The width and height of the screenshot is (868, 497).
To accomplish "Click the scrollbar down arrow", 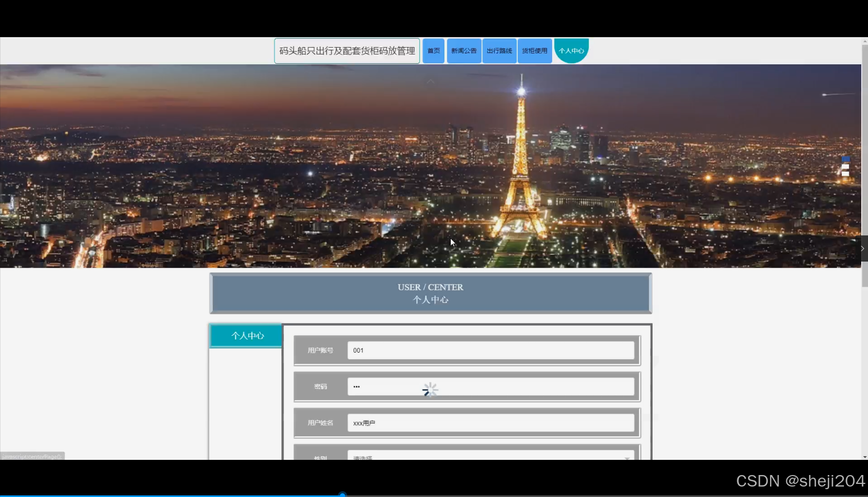I will coord(865,457).
